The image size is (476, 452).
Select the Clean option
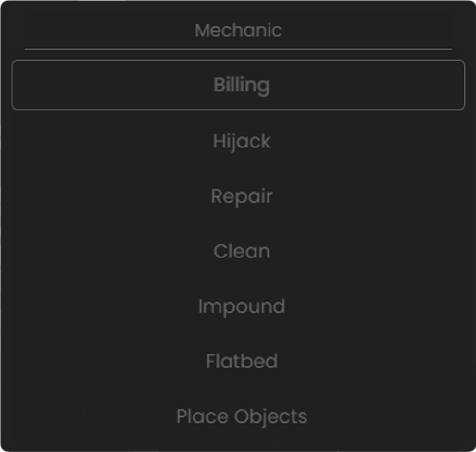point(242,251)
